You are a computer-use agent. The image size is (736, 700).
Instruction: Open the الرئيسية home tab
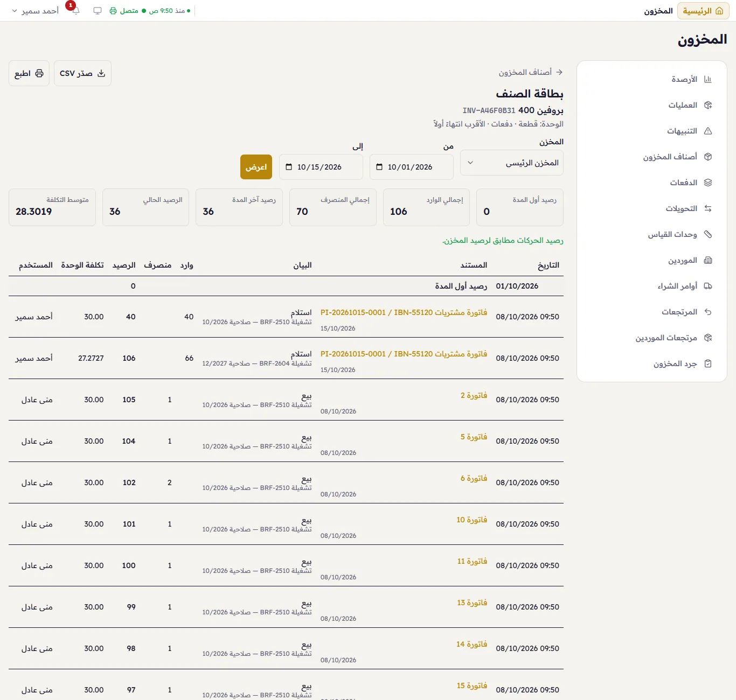pos(703,11)
